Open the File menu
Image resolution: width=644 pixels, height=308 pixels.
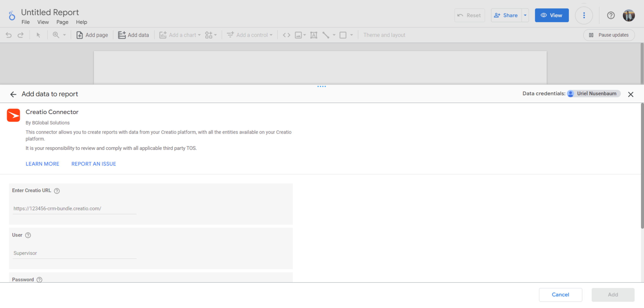(25, 22)
